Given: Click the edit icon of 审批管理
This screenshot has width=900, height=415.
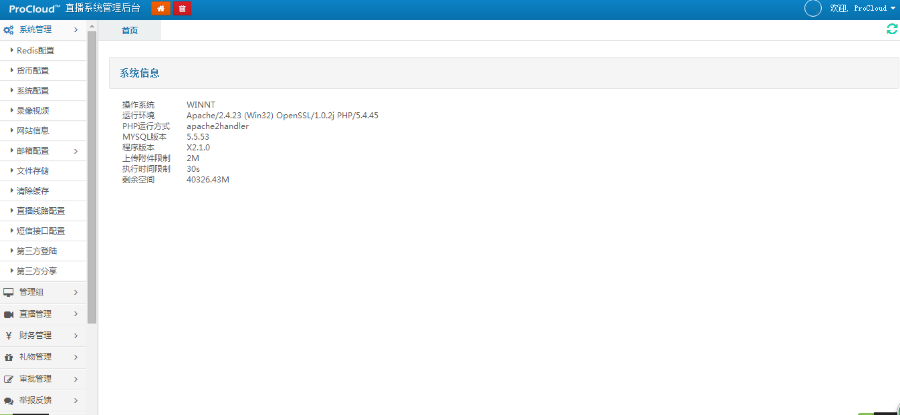Looking at the screenshot, I should [x=9, y=379].
